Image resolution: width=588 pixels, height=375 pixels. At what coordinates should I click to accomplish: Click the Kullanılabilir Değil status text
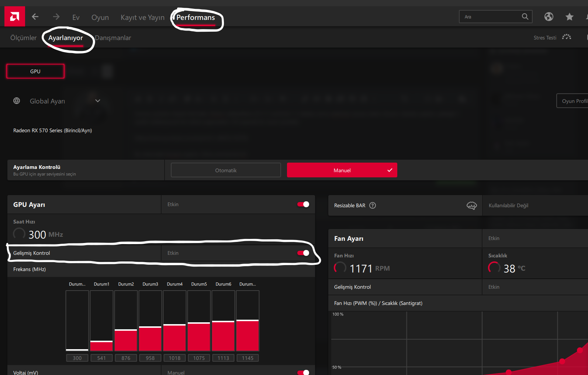pos(508,205)
